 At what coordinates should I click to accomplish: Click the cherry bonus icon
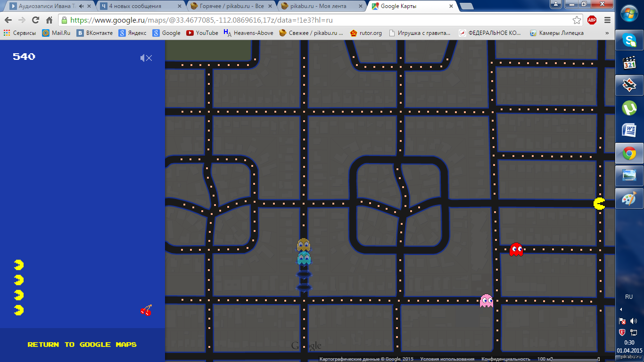click(146, 310)
